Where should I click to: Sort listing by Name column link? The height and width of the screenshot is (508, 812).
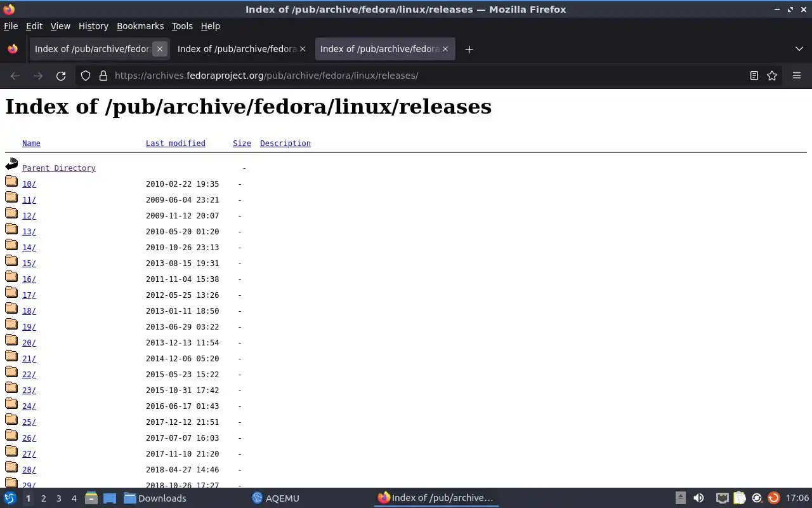31,144
